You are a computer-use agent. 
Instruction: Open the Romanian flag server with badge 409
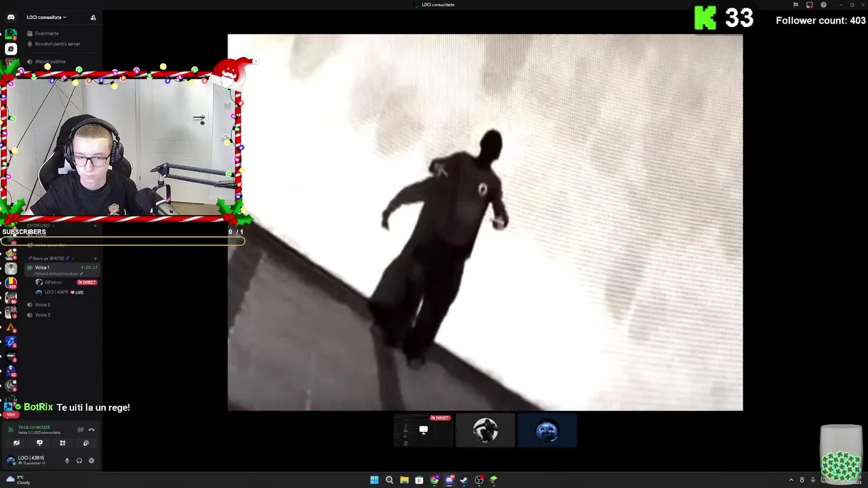(x=10, y=283)
